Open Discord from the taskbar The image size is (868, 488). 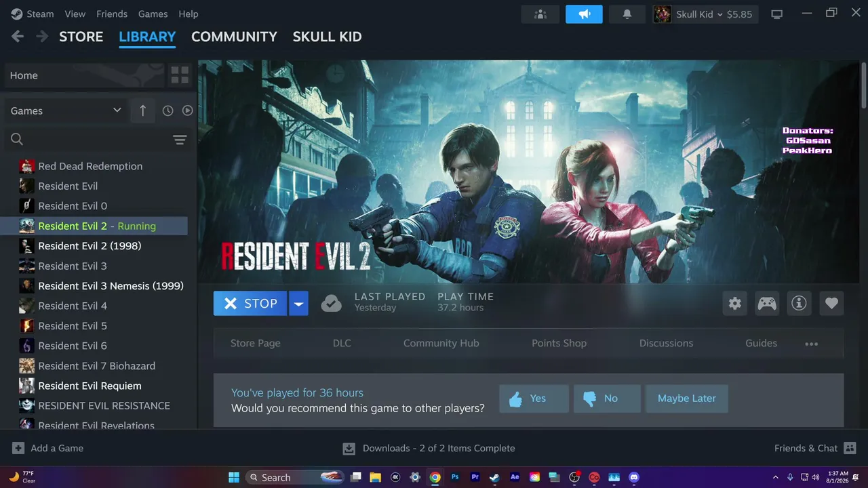633,477
